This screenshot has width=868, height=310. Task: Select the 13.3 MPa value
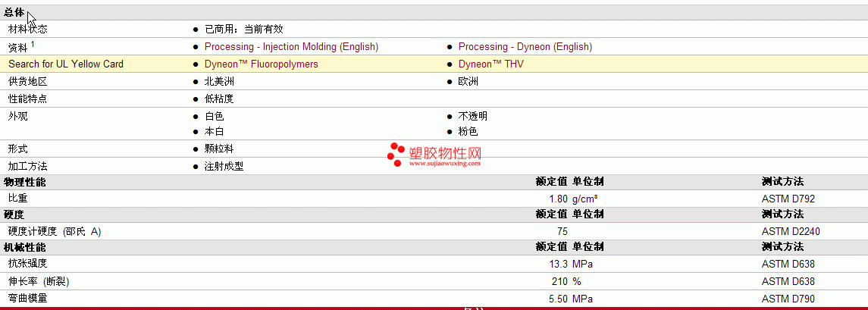(571, 264)
